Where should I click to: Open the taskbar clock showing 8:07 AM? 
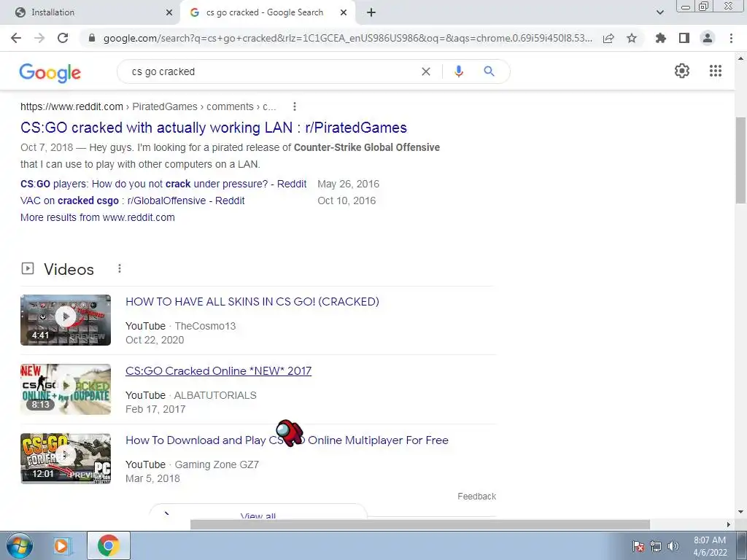[710, 546]
